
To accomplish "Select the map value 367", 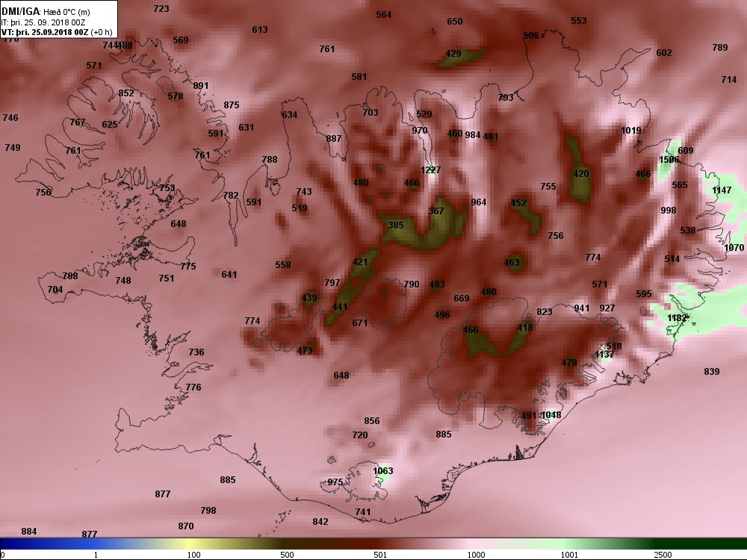I will pyautogui.click(x=436, y=211).
